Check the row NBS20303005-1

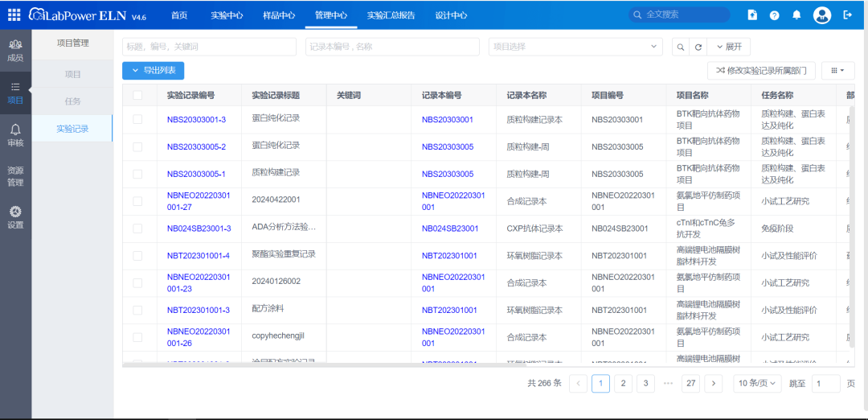137,174
